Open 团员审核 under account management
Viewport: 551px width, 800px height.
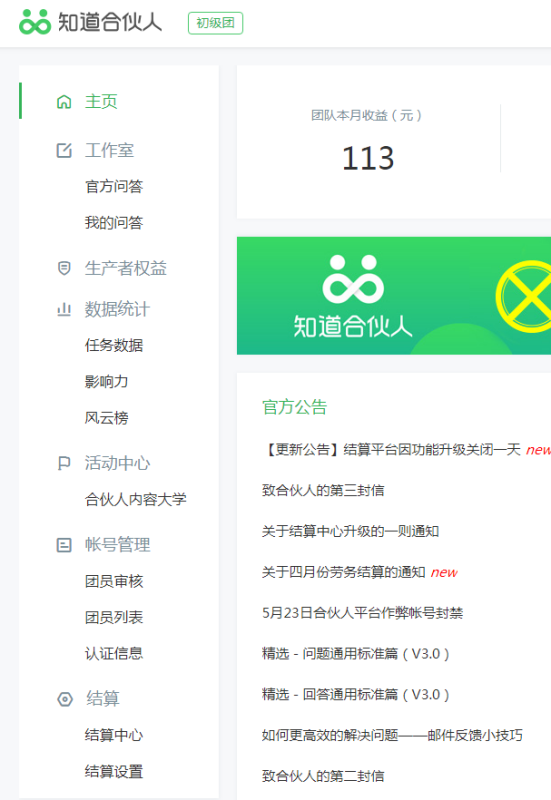click(x=114, y=581)
